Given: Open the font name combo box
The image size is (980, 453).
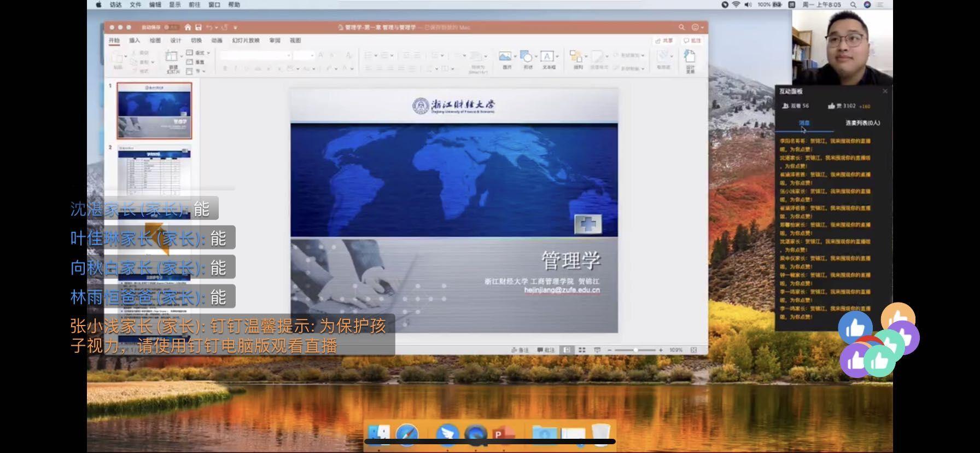Looking at the screenshot, I should click(x=255, y=55).
